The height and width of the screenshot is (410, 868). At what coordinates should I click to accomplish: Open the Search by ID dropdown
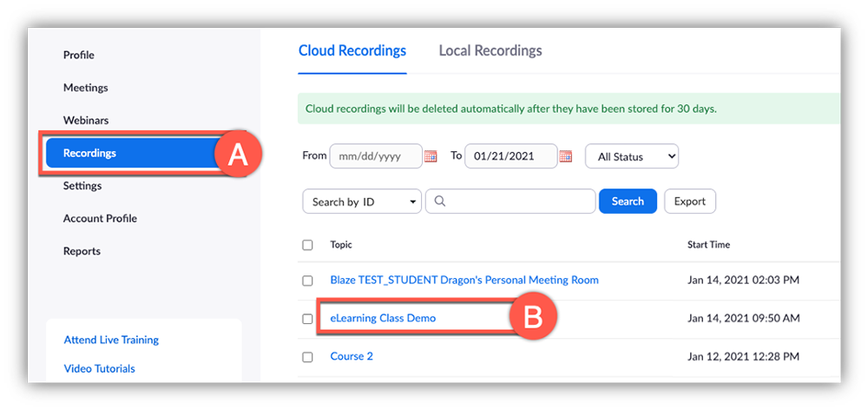coord(361,202)
